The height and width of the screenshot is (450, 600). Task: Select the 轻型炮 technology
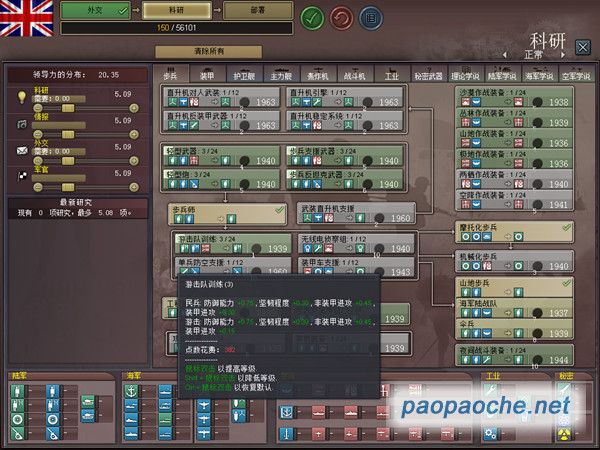point(222,179)
